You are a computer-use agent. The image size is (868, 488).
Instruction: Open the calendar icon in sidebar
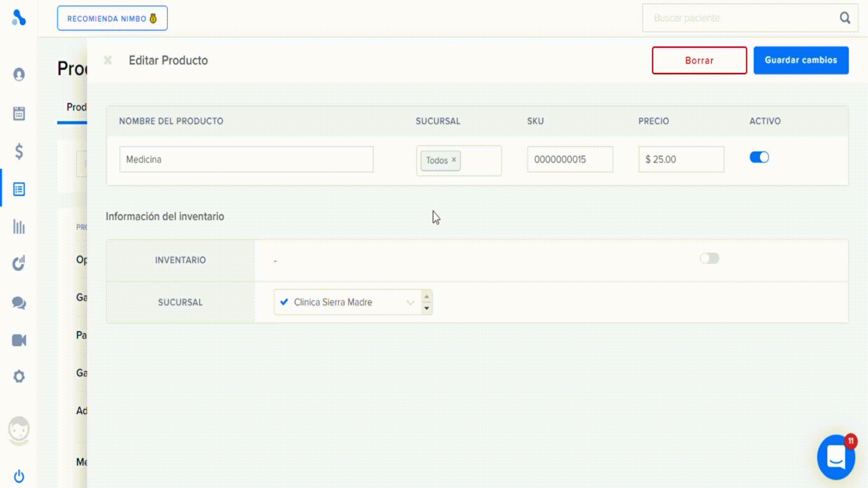coord(19,113)
